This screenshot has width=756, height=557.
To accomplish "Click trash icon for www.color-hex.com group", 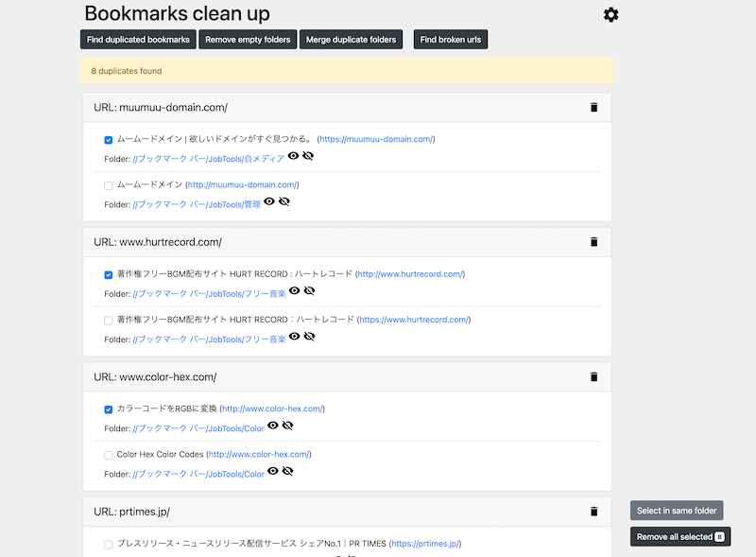I will click(x=593, y=376).
